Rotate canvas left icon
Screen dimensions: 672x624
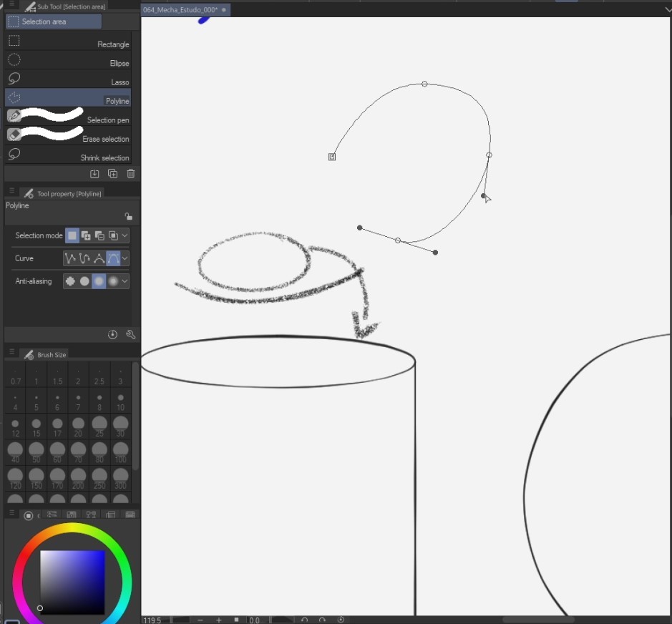pyautogui.click(x=304, y=620)
